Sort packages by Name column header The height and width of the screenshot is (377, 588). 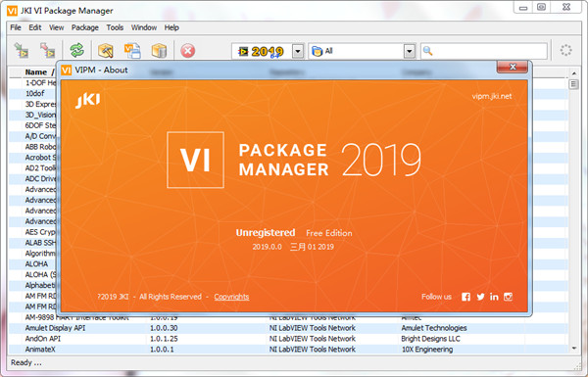click(36, 71)
